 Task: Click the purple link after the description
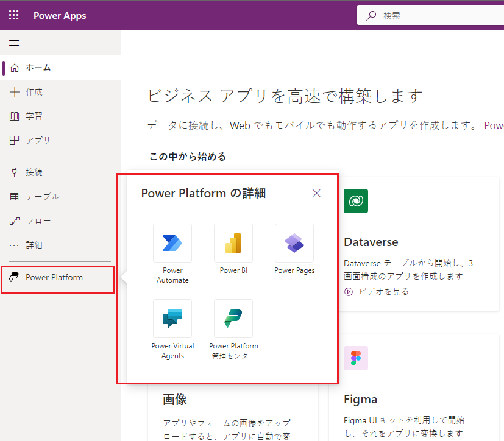coord(494,125)
